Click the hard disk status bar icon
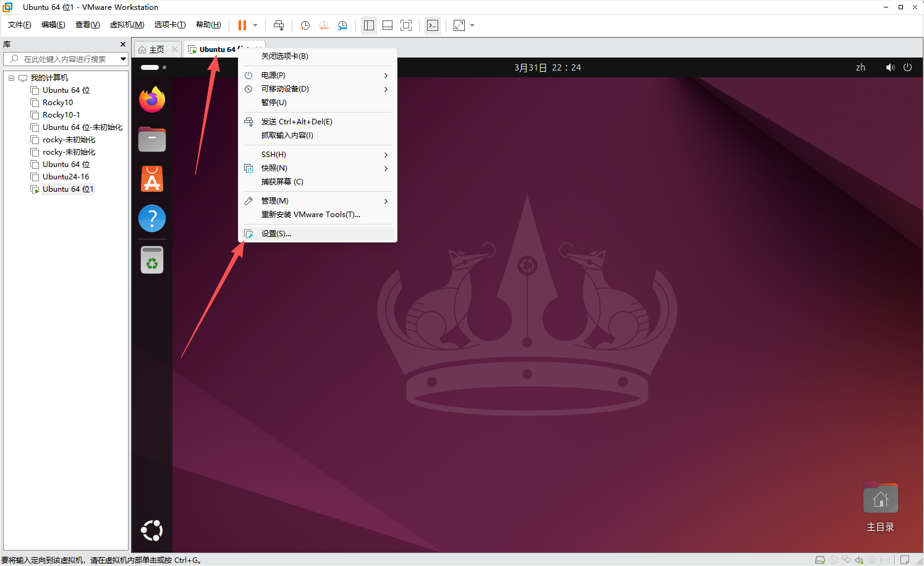Screen dimensions: 924x566 point(820,560)
